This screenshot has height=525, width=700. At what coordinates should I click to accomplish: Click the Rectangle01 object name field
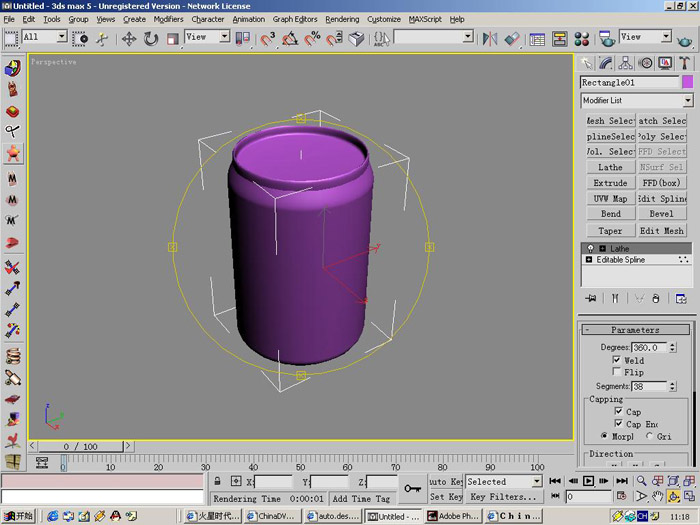(629, 83)
